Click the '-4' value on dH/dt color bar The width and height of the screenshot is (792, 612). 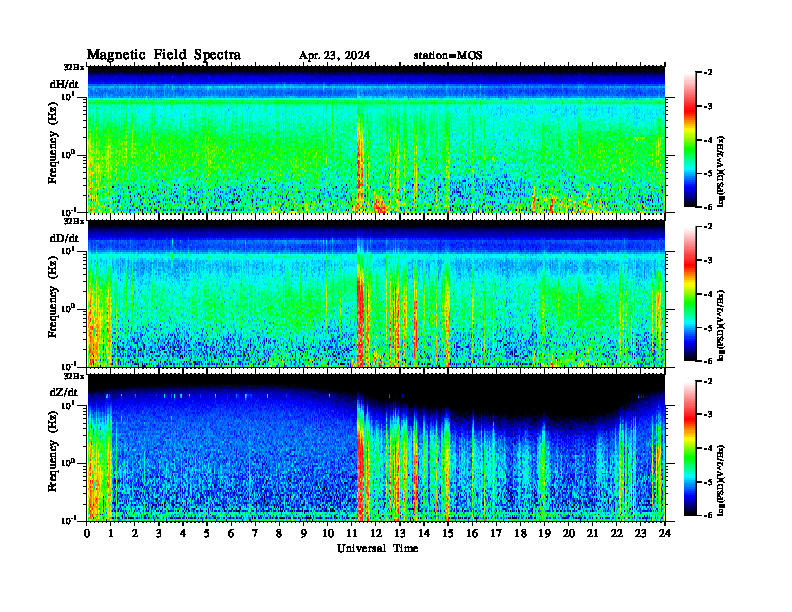point(708,140)
